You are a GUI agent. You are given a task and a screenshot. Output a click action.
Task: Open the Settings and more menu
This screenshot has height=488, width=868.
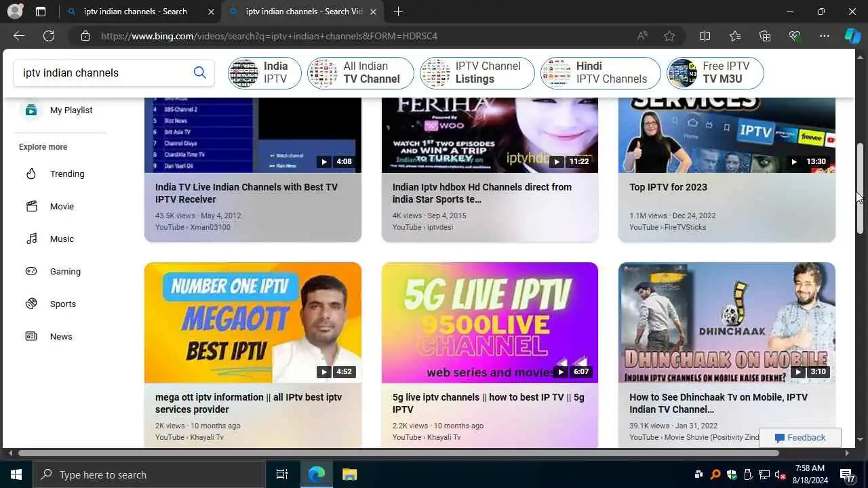825,36
